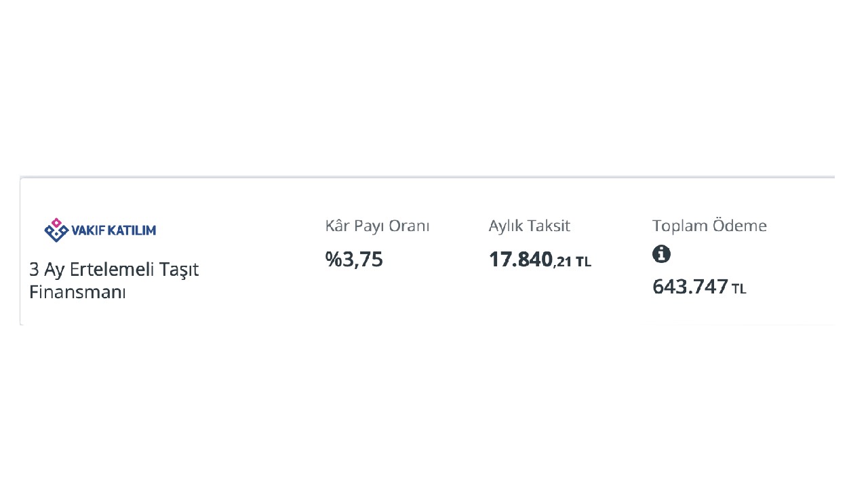The image size is (868, 488).
Task: Open the VAKIF KATILIM logo text
Action: tap(113, 230)
